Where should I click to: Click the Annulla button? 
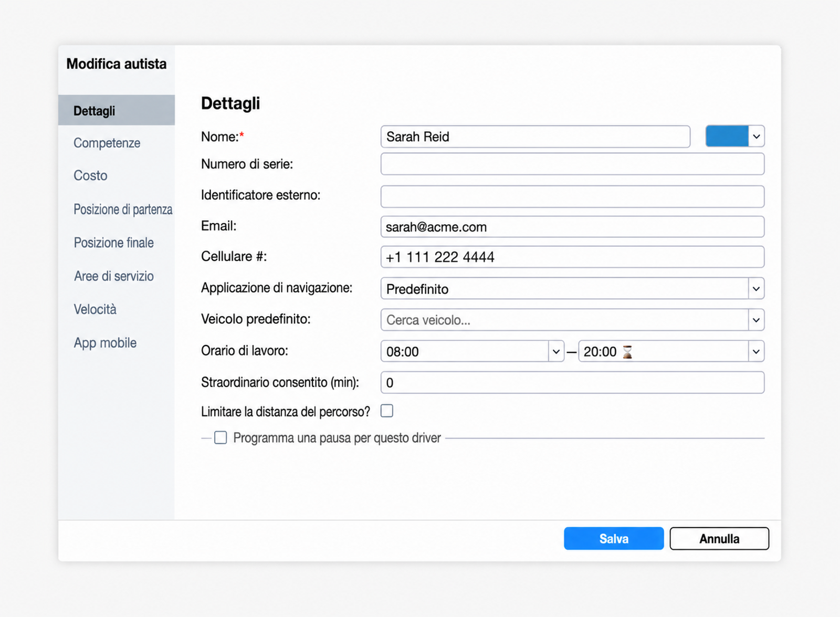tap(719, 539)
